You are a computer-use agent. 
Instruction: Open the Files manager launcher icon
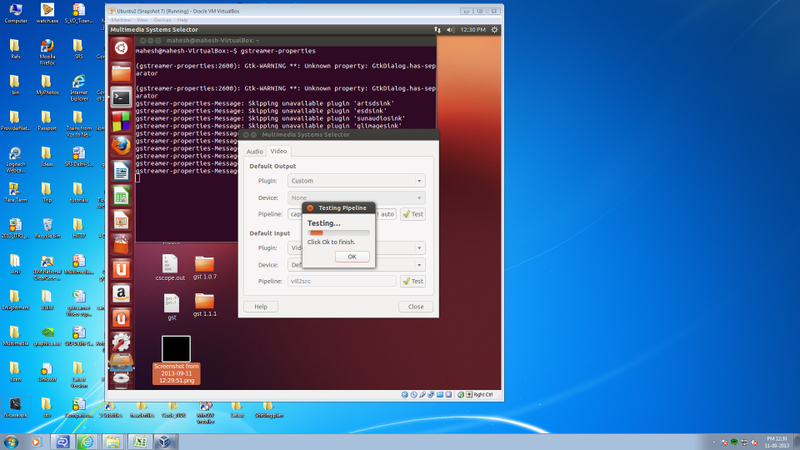pos(121,73)
